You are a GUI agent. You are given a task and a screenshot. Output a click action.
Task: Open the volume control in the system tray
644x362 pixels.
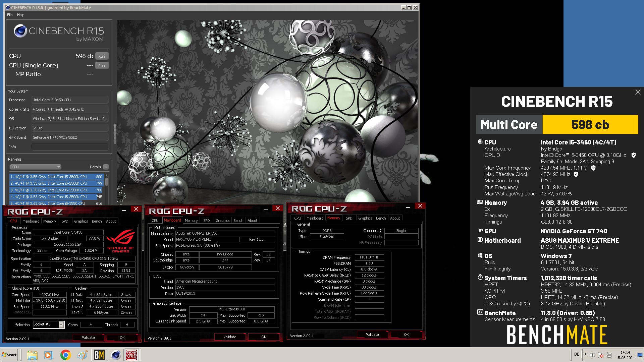coord(593,355)
